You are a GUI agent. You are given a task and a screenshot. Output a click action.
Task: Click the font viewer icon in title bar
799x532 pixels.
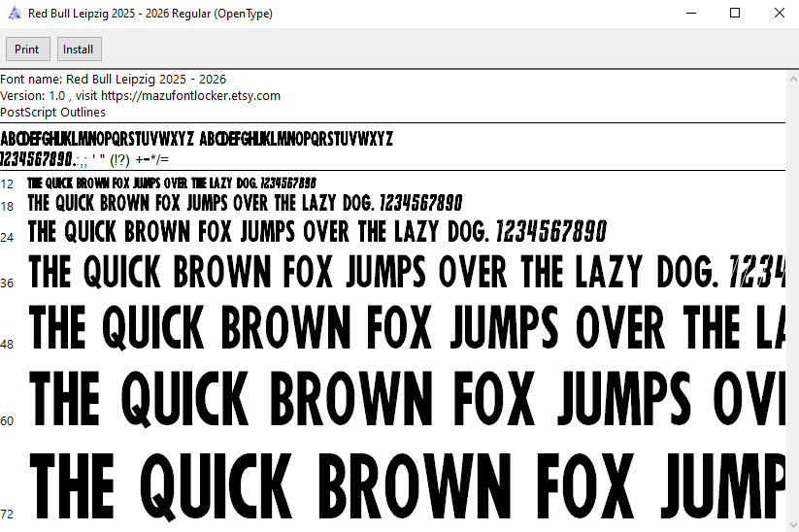point(14,14)
